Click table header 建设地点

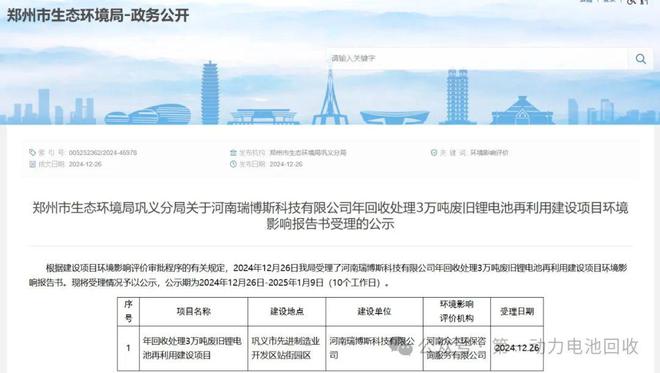(x=287, y=312)
